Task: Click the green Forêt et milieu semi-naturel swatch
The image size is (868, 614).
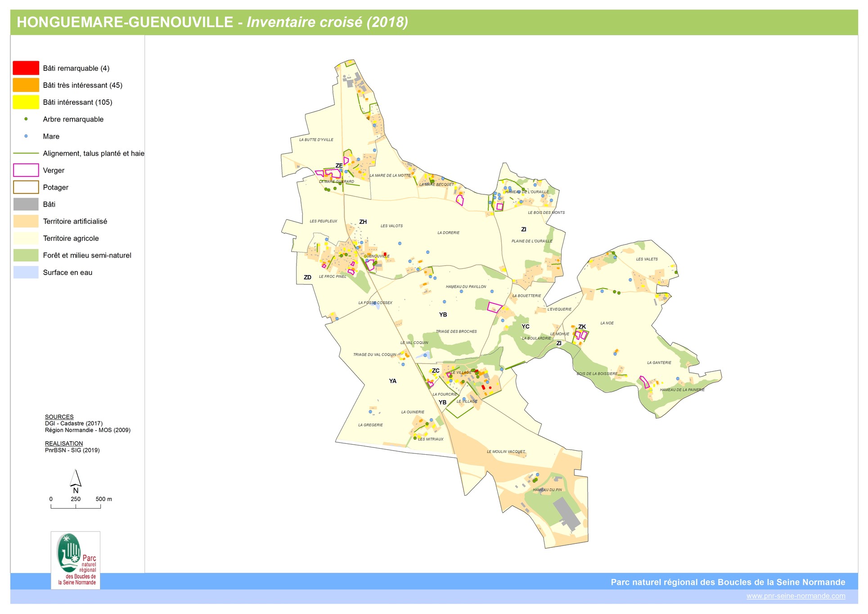Action: coord(26,255)
